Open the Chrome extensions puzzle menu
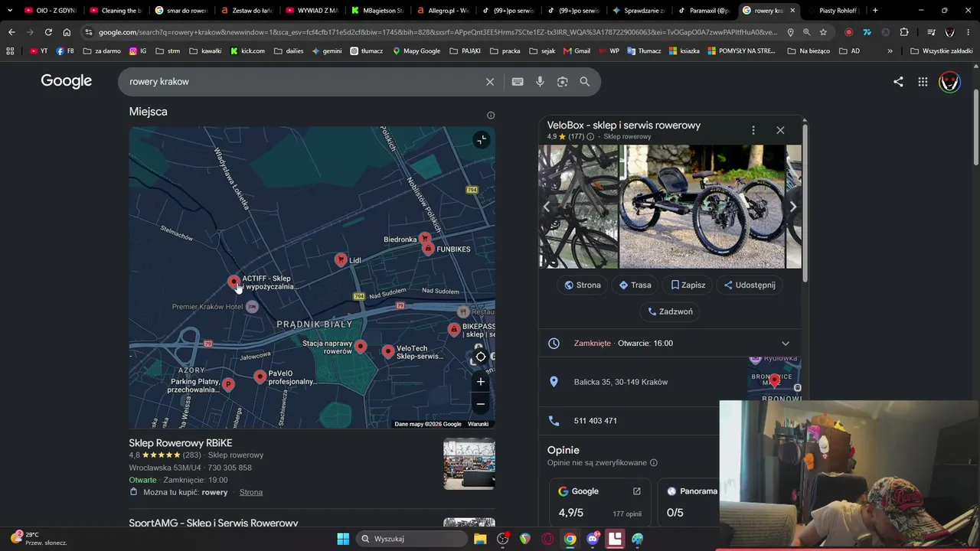This screenshot has width=980, height=551. (x=904, y=32)
